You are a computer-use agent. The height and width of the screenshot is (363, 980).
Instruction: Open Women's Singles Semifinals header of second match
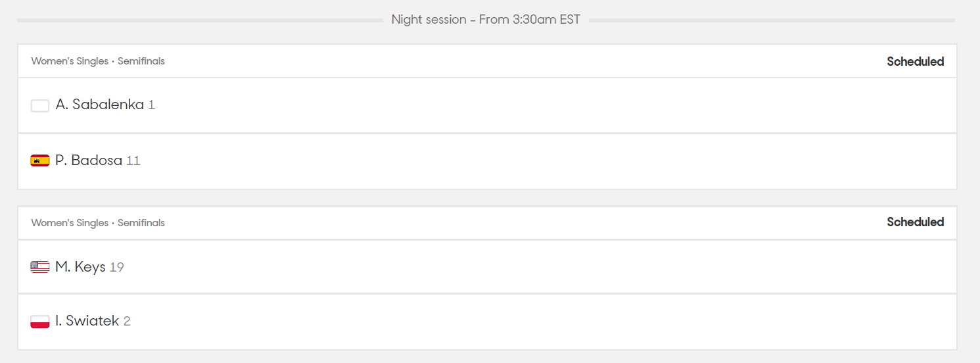coord(98,223)
